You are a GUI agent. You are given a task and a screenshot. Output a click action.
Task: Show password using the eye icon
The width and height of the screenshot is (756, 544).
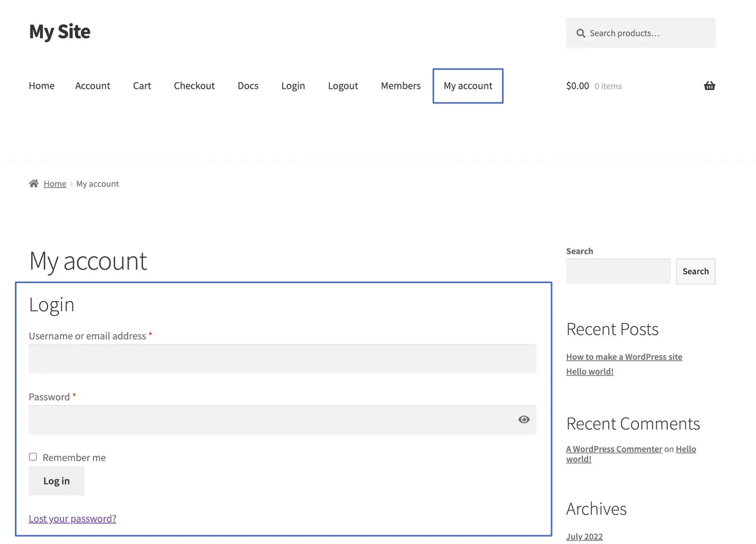524,419
